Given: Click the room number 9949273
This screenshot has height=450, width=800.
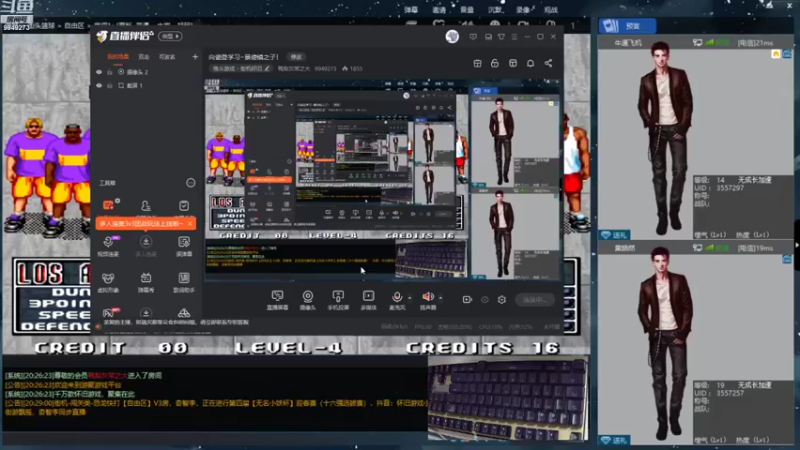Looking at the screenshot, I should tap(325, 68).
